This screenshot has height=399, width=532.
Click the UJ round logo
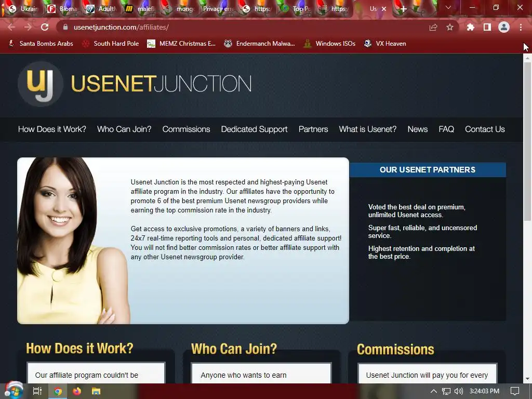[41, 84]
